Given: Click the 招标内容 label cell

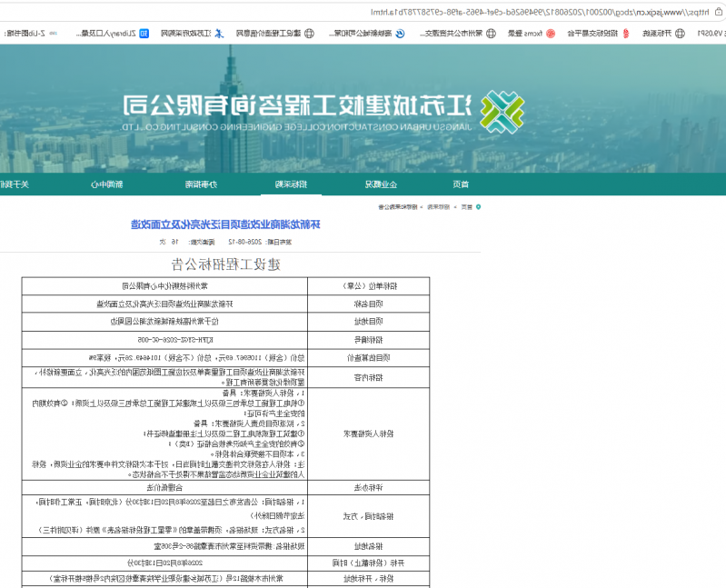Looking at the screenshot, I should point(369,377).
